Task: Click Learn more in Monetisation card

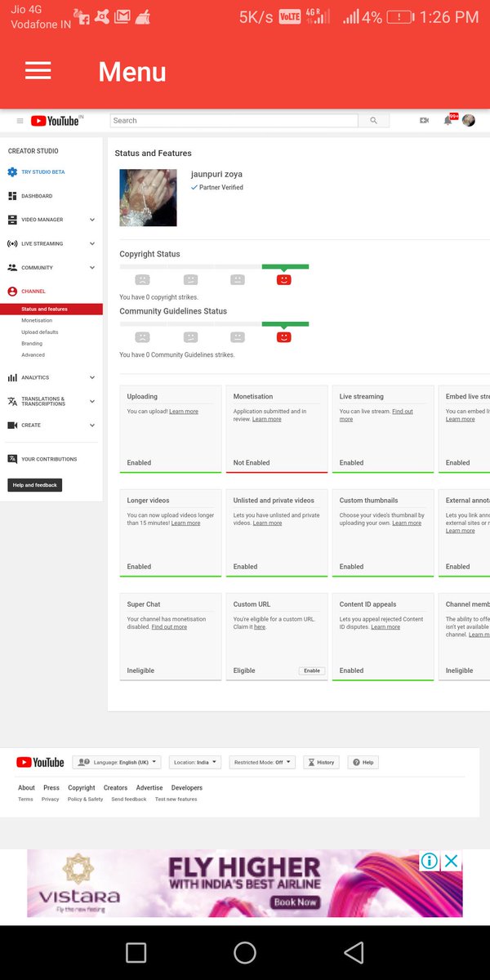Action: tap(267, 419)
